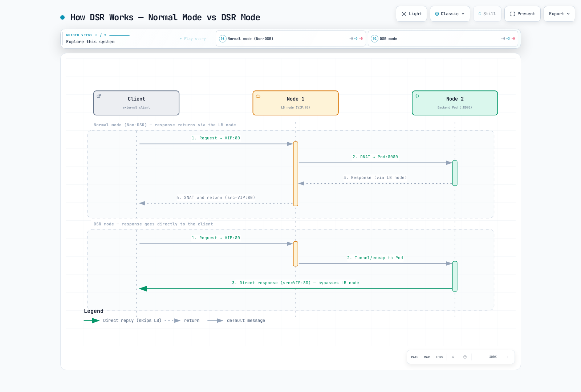Toggle the Still animation mode
The image size is (581, 392).
(487, 14)
